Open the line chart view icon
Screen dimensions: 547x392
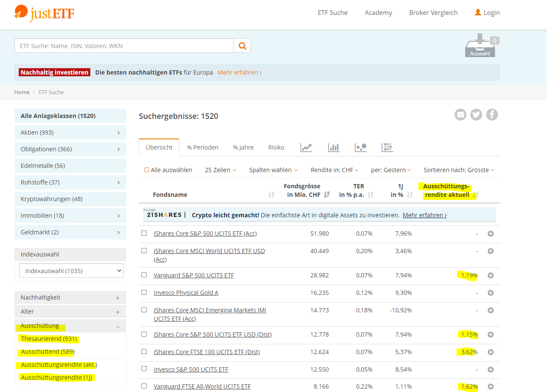(306, 147)
